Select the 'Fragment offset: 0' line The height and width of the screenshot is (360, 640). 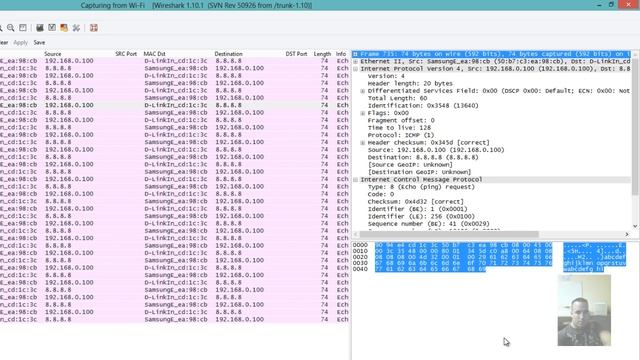(401, 120)
